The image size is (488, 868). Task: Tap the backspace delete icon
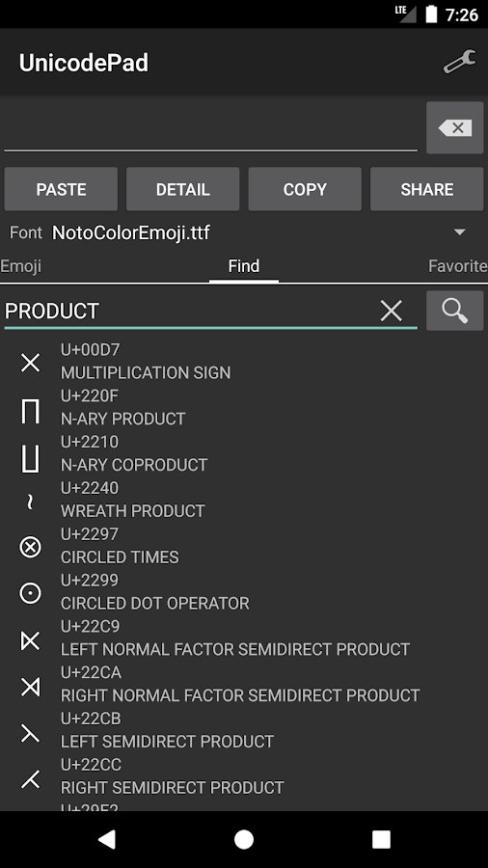click(455, 128)
